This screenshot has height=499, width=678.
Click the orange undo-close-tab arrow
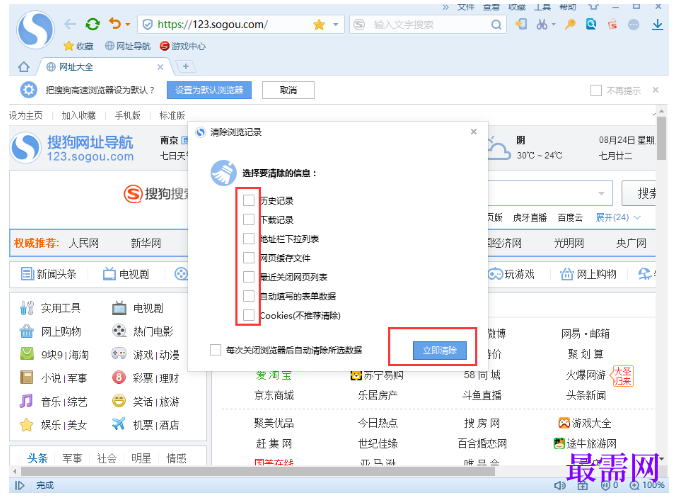point(115,23)
